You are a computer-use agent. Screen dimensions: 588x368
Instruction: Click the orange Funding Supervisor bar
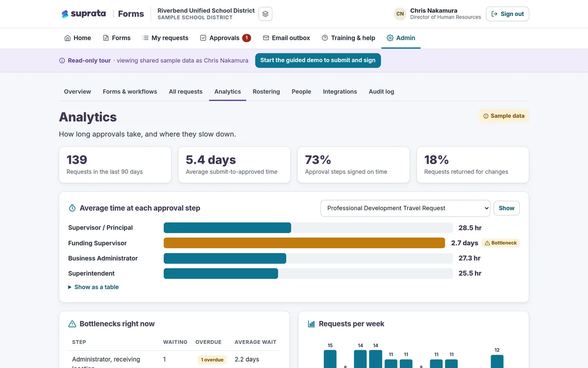coord(304,243)
